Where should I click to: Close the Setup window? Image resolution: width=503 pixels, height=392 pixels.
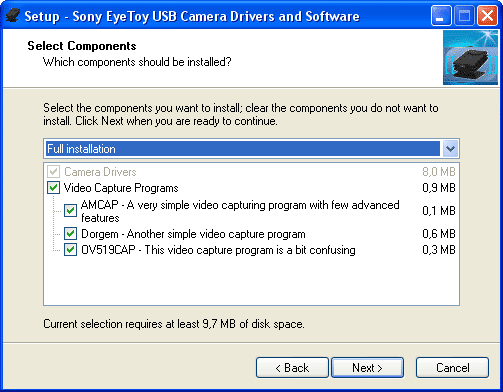pyautogui.click(x=487, y=16)
